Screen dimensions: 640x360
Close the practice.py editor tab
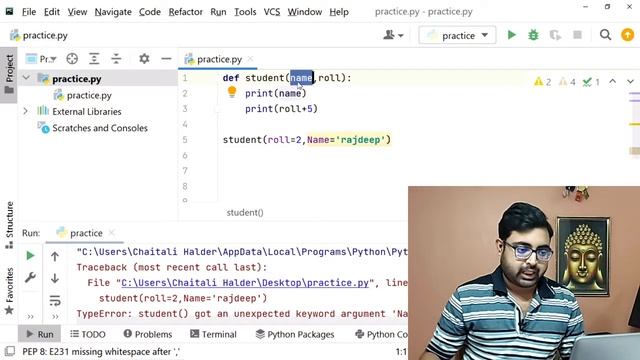250,59
